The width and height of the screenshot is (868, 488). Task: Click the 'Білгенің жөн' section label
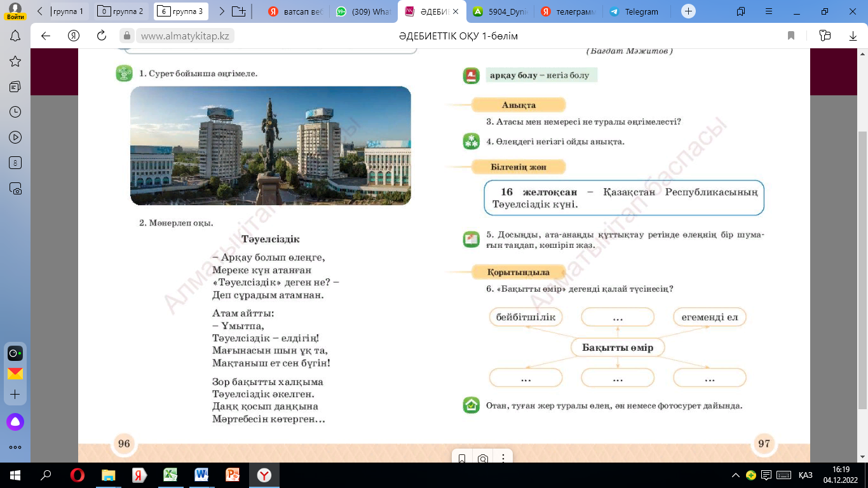pyautogui.click(x=519, y=167)
